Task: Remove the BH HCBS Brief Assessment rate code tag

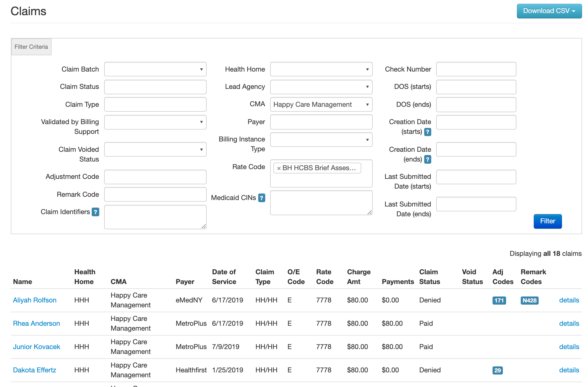Action: click(x=279, y=168)
